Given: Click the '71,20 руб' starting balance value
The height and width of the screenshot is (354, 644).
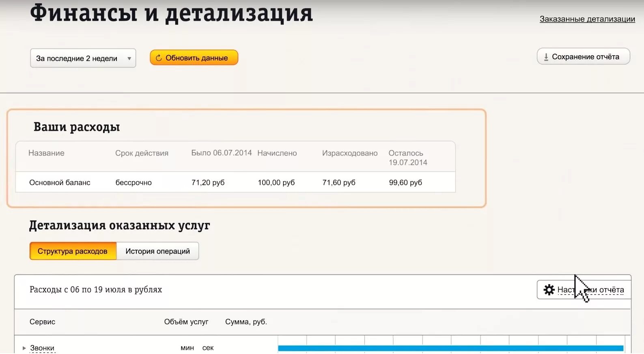Looking at the screenshot, I should coord(208,183).
